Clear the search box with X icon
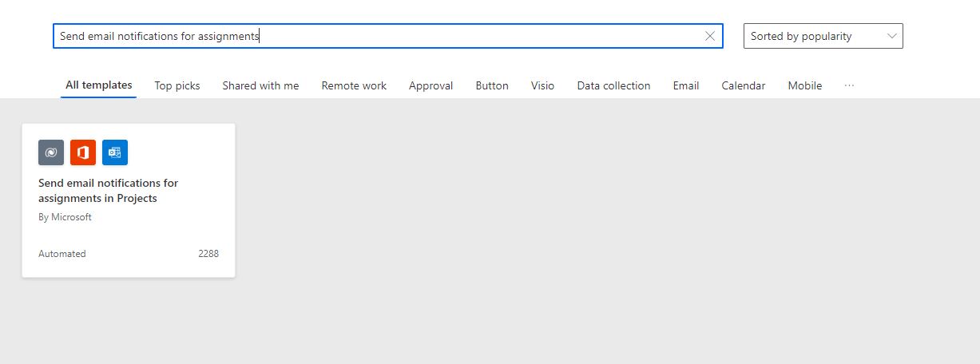Viewport: 980px width, 364px height. 710,36
